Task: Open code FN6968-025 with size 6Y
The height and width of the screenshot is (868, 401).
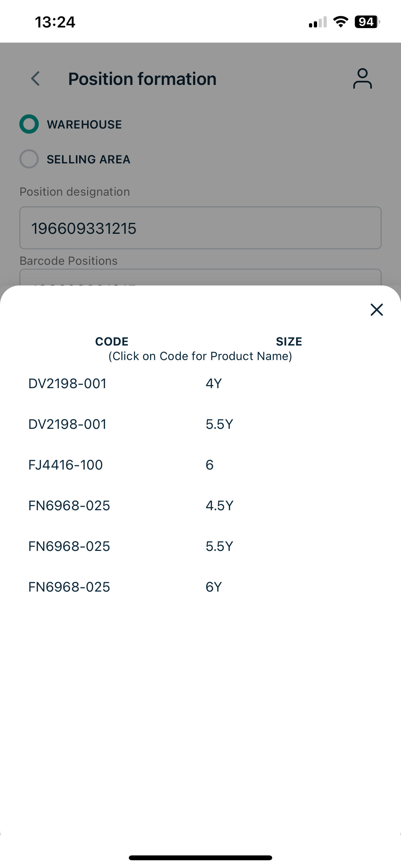Action: click(69, 587)
